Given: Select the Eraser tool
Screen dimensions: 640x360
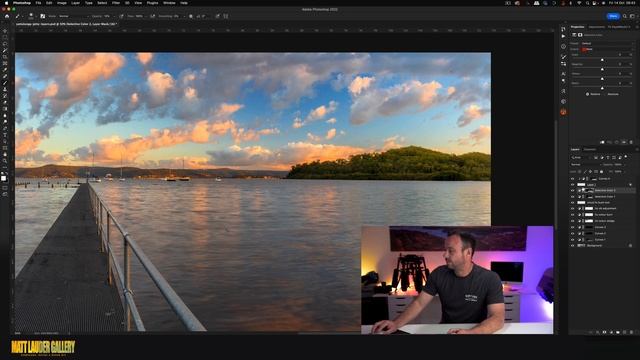Looking at the screenshot, I should point(5,101).
